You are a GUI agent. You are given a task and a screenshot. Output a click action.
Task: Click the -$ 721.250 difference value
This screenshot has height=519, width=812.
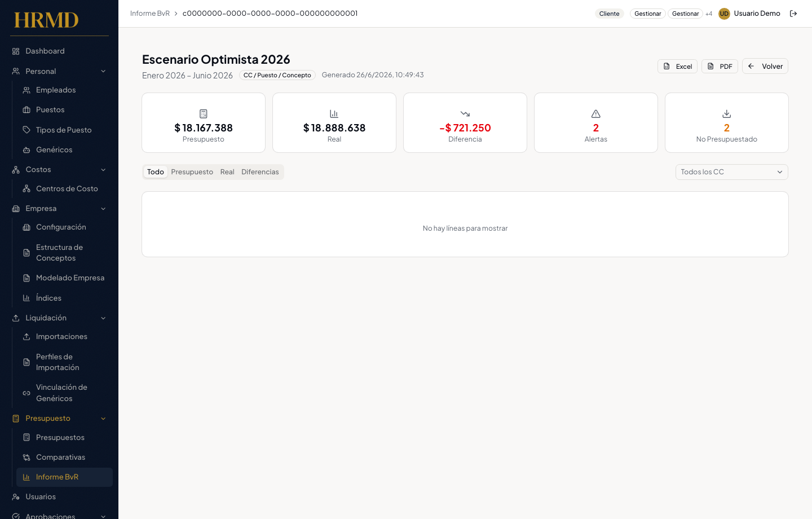pyautogui.click(x=465, y=128)
